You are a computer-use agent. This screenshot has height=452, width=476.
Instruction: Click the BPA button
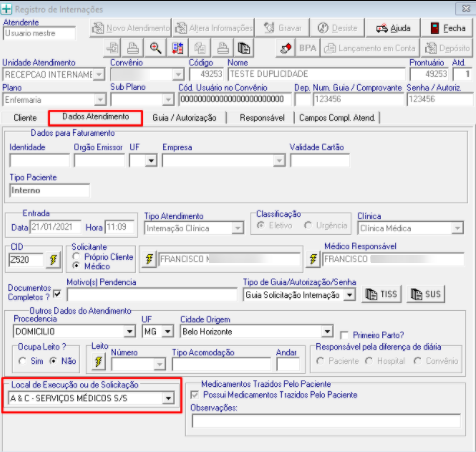307,48
